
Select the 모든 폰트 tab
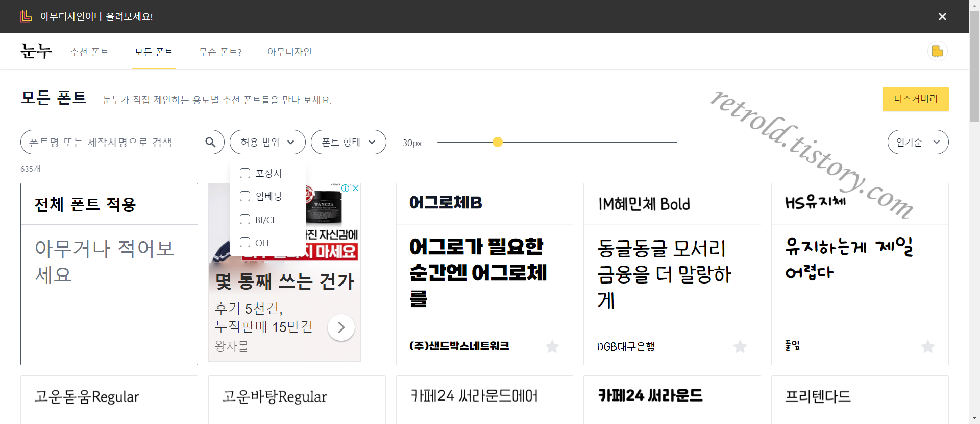pyautogui.click(x=154, y=52)
